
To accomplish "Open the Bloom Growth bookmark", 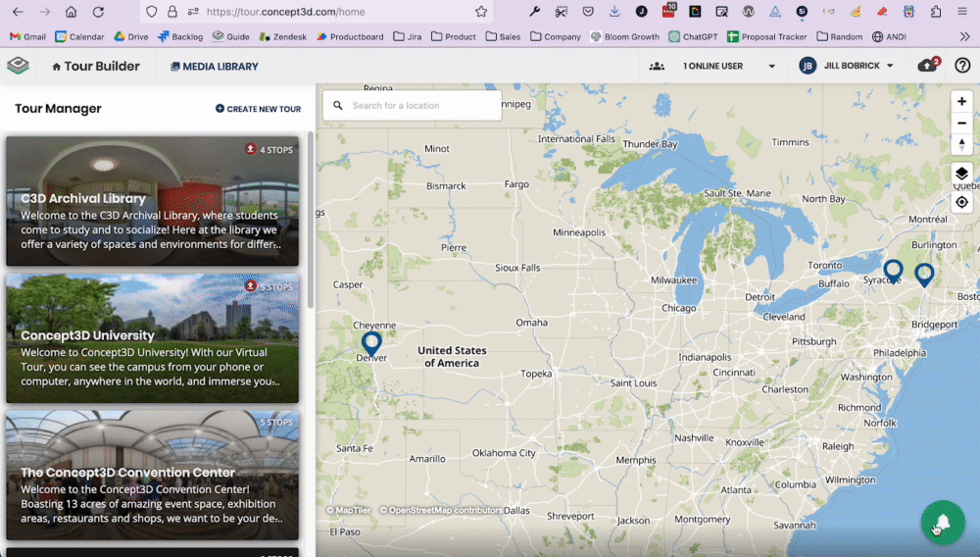I will point(625,37).
